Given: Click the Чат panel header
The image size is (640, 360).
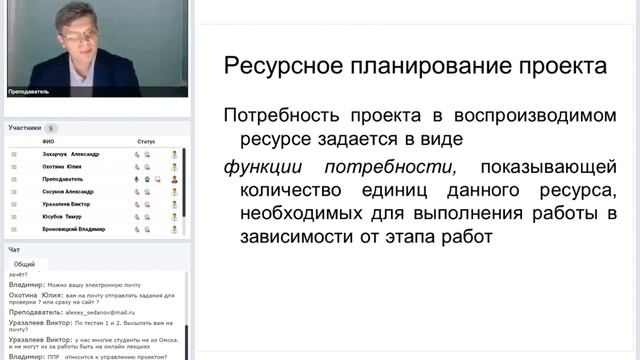Looking at the screenshot, I should [14, 249].
